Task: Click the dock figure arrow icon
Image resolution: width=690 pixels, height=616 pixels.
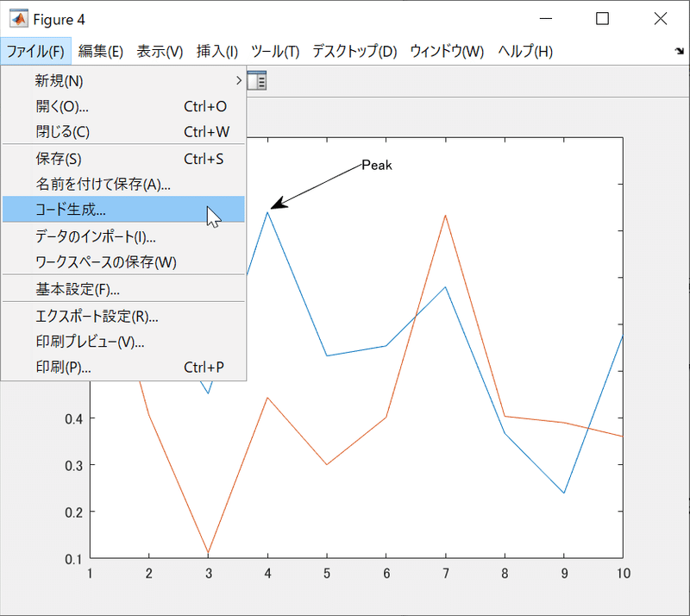Action: [x=680, y=51]
